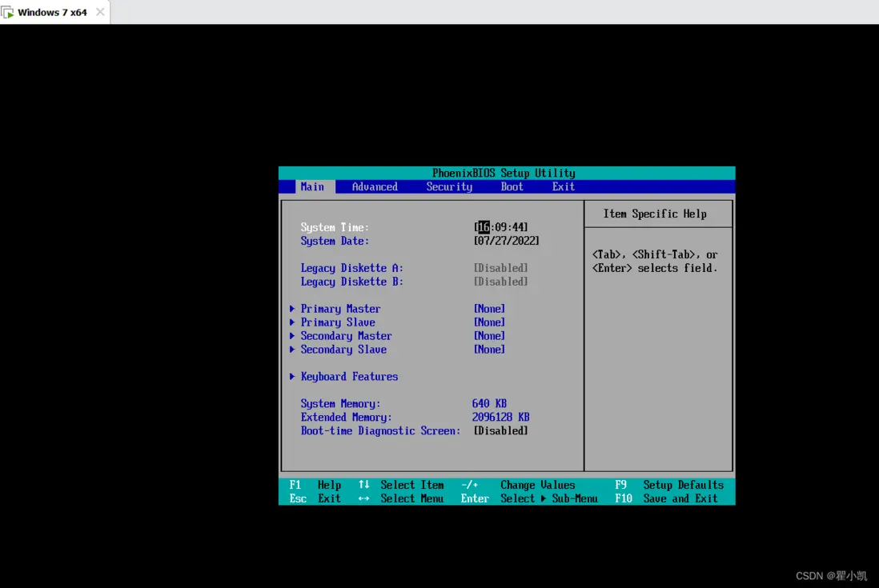
Task: Open the Security menu tab
Action: [x=449, y=186]
